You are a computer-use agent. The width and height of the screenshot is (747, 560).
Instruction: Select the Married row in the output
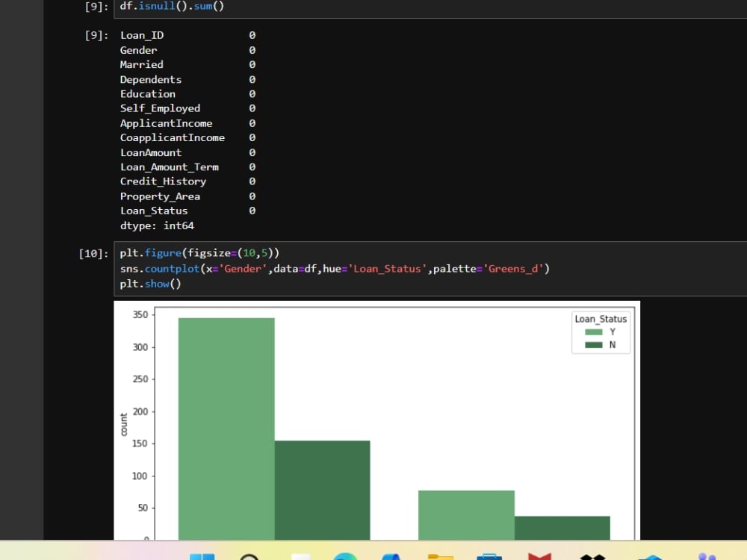(x=187, y=65)
